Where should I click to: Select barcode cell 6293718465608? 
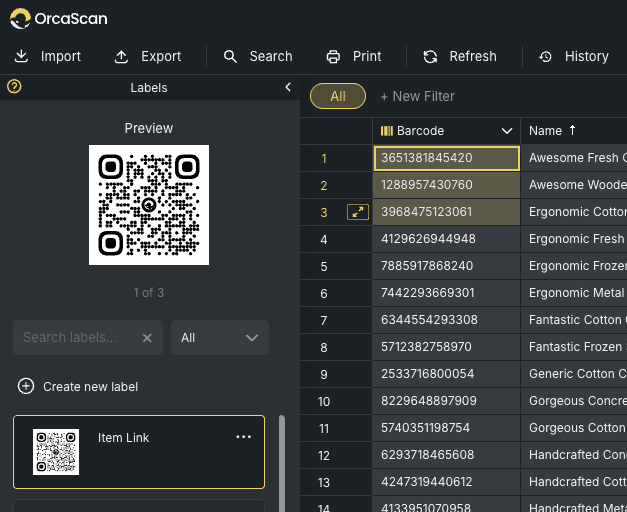446,455
